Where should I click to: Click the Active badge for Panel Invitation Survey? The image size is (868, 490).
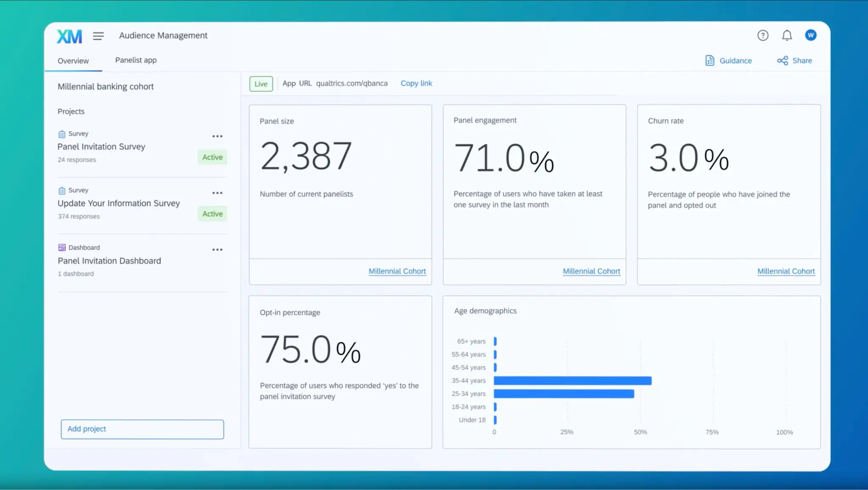(212, 157)
